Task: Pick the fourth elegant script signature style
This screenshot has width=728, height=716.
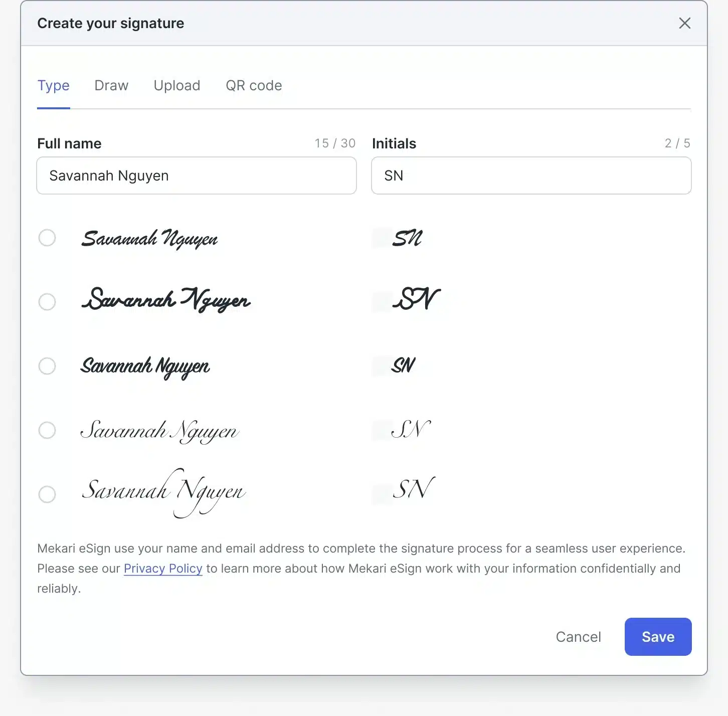Action: pyautogui.click(x=47, y=430)
